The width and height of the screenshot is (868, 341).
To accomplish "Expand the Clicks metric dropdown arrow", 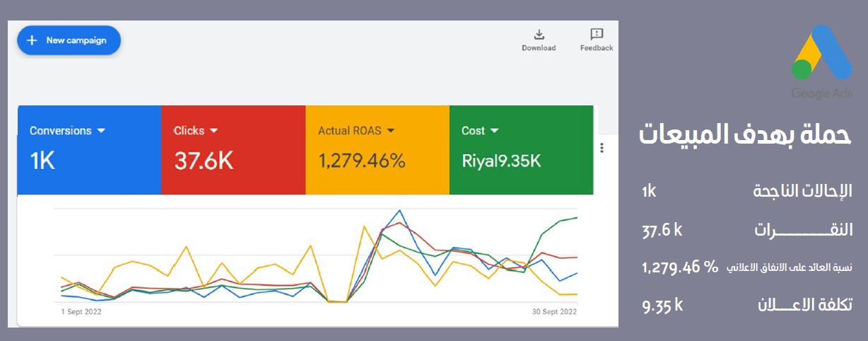I will pos(214,131).
